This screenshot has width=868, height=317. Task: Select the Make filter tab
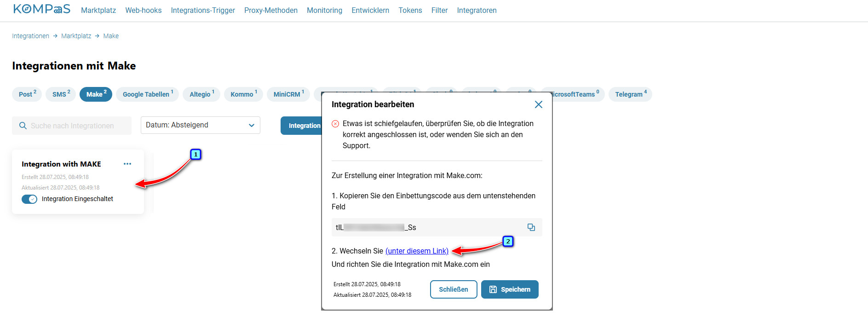pos(96,94)
